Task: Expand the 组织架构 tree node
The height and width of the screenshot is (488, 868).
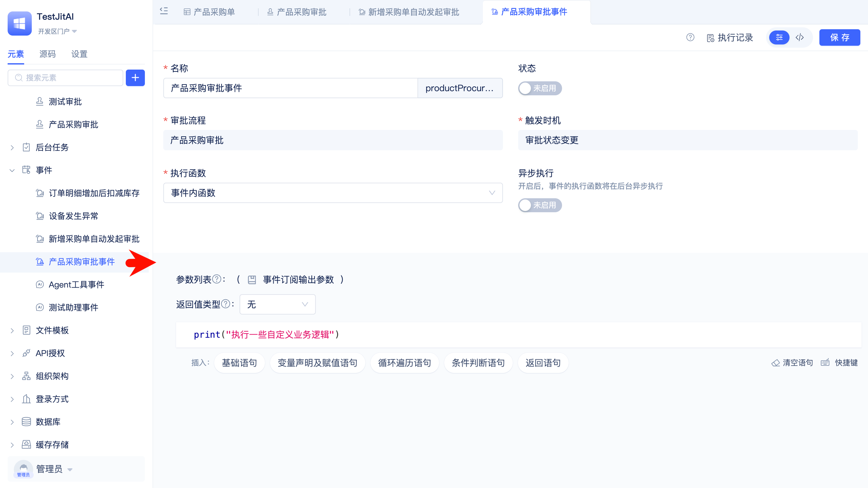Action: click(12, 376)
